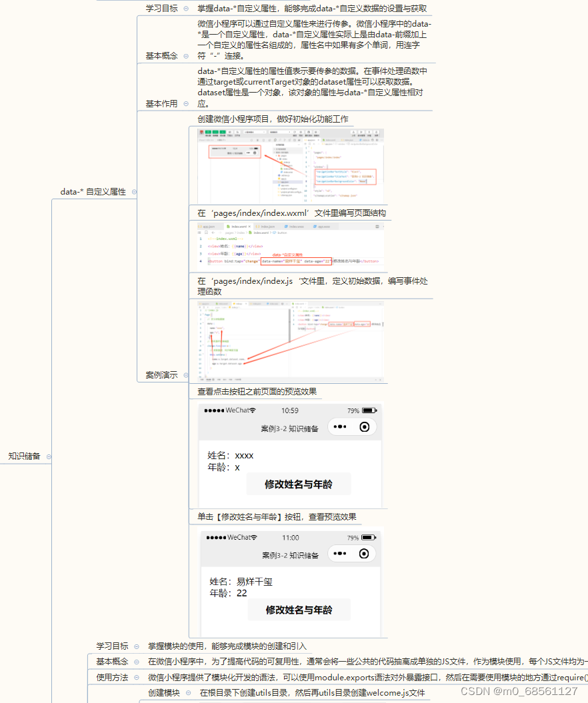Click circular close icon in 10:59 preview
Viewport: 588px width, 703px height.
click(x=365, y=427)
